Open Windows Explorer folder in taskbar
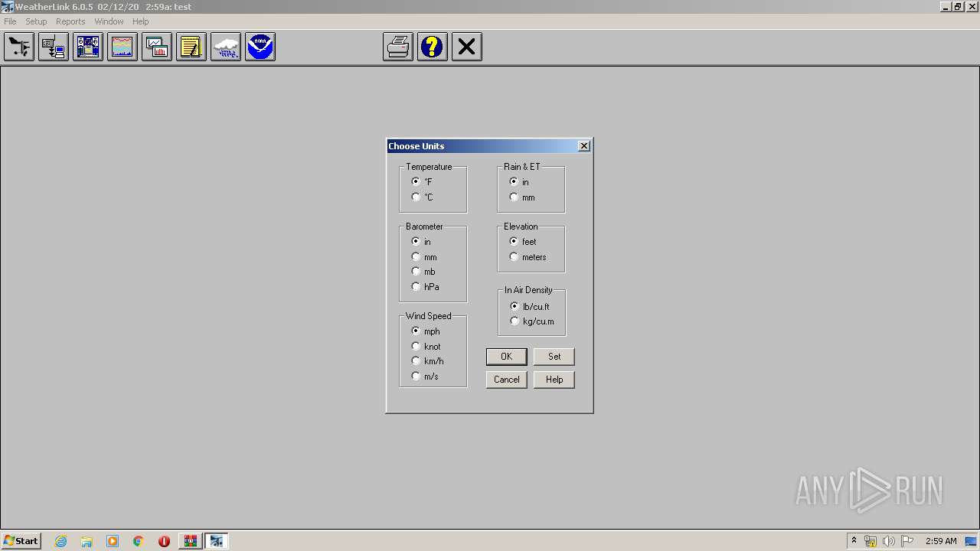Screen dimensions: 980x551 click(x=87, y=541)
